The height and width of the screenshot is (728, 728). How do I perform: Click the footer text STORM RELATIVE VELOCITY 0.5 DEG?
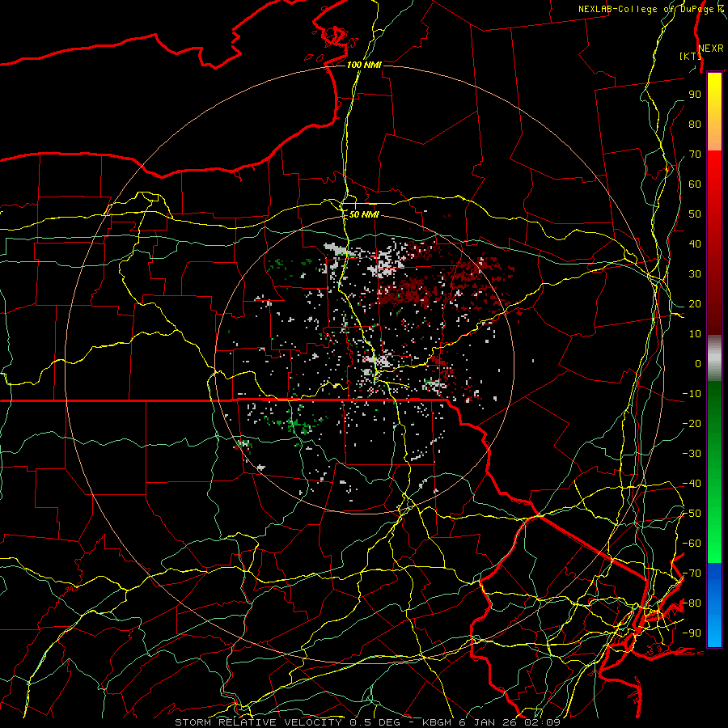tap(293, 722)
